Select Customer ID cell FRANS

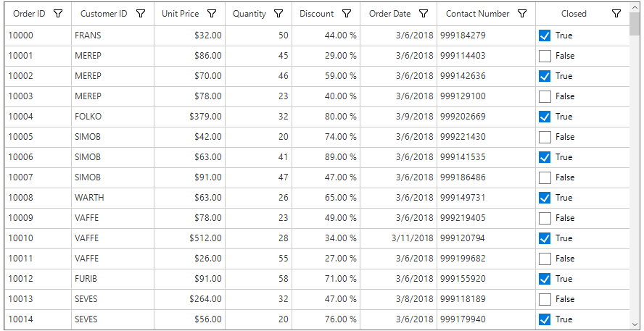[112, 35]
